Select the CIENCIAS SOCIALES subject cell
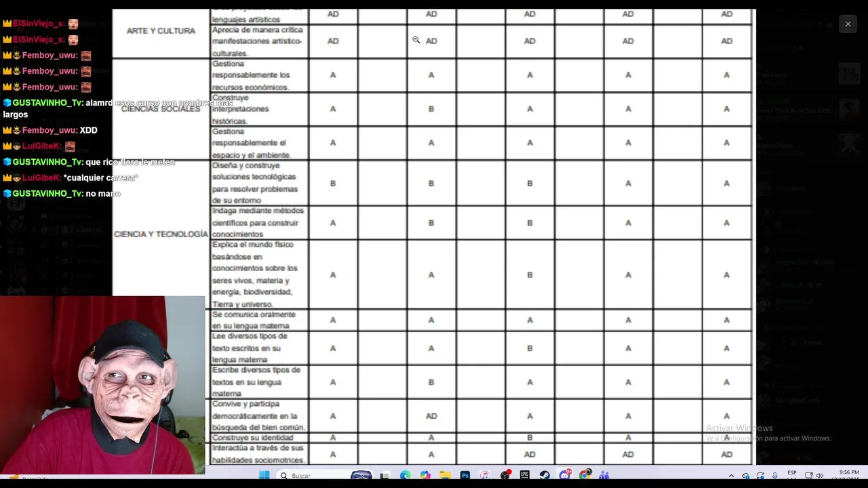Screen dimensions: 868x488 coord(161,109)
